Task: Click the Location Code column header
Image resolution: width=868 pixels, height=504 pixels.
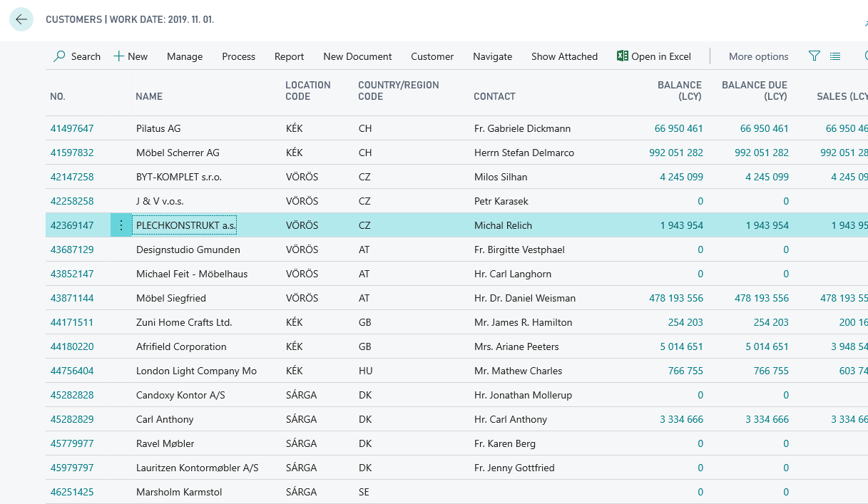Action: (308, 91)
